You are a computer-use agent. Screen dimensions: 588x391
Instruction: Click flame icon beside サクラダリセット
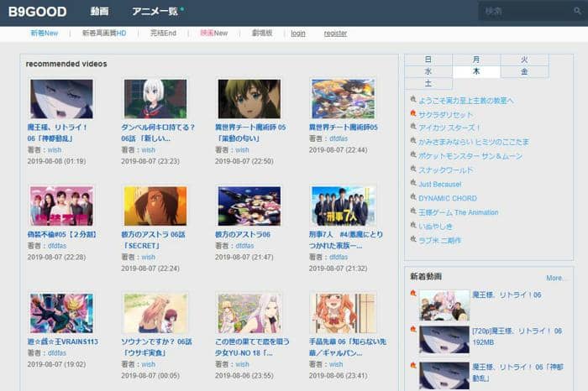click(413, 112)
